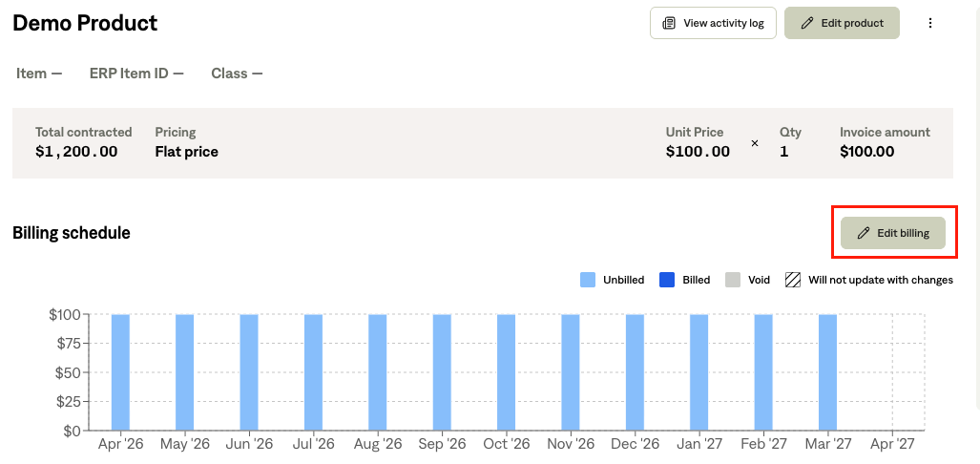
Task: Click the Edit billing button
Action: (893, 233)
